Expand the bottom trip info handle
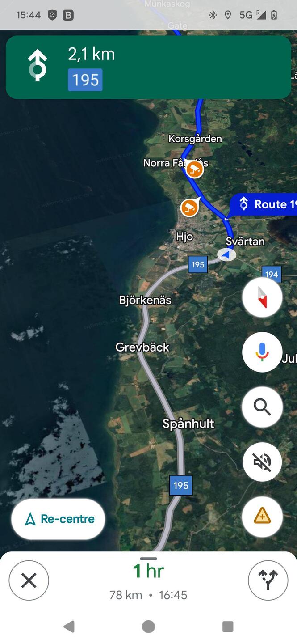297x644 pixels. (148, 558)
